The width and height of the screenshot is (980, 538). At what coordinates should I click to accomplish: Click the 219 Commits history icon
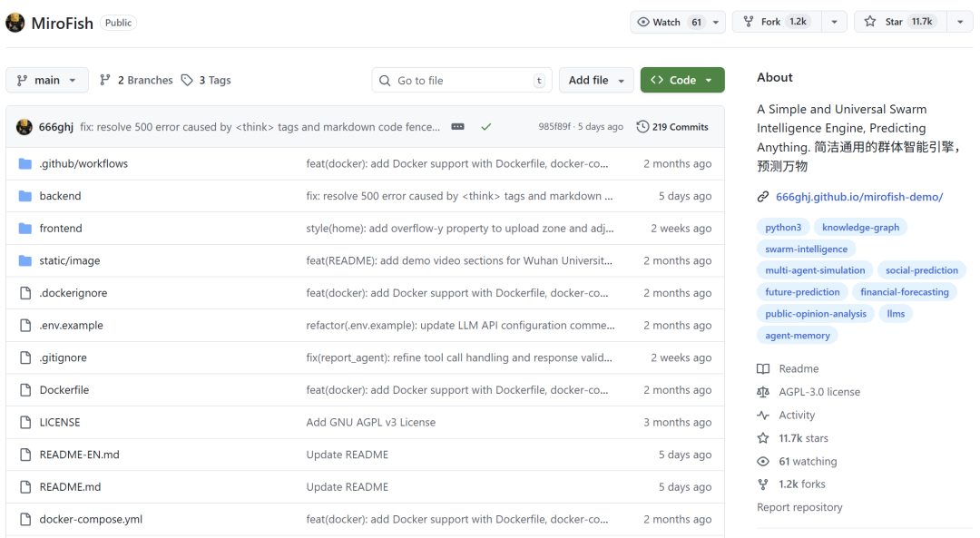pos(642,127)
